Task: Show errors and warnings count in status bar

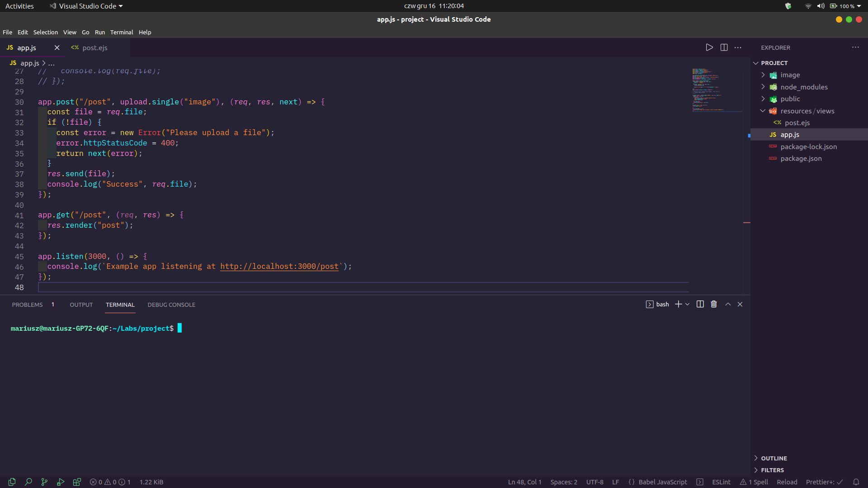Action: [110, 482]
